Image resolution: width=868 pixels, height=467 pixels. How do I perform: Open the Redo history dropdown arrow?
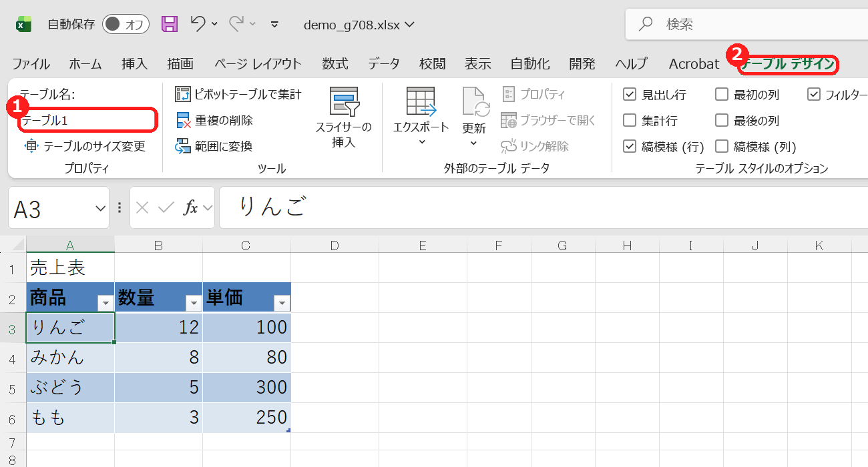pyautogui.click(x=253, y=24)
